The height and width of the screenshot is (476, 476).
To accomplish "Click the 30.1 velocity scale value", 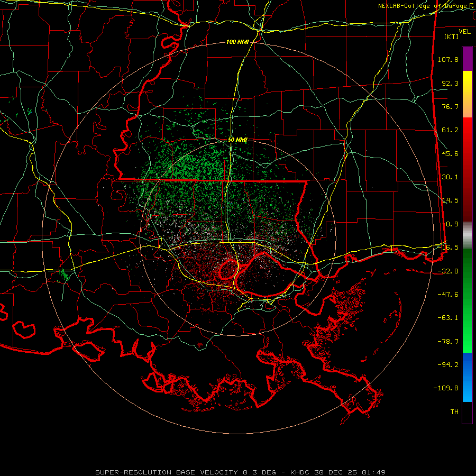I will [450, 177].
